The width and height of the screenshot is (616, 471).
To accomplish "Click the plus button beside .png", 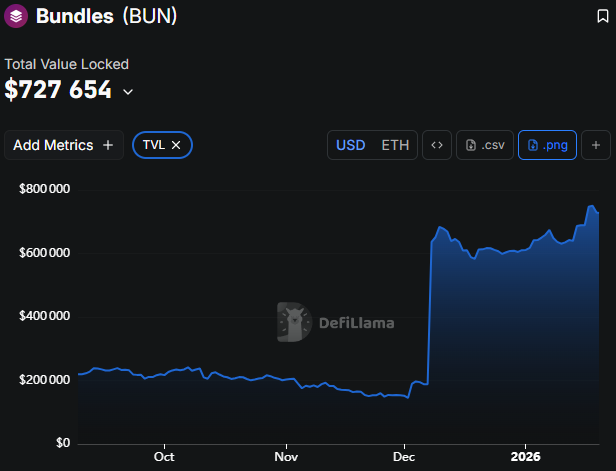I will tap(596, 145).
